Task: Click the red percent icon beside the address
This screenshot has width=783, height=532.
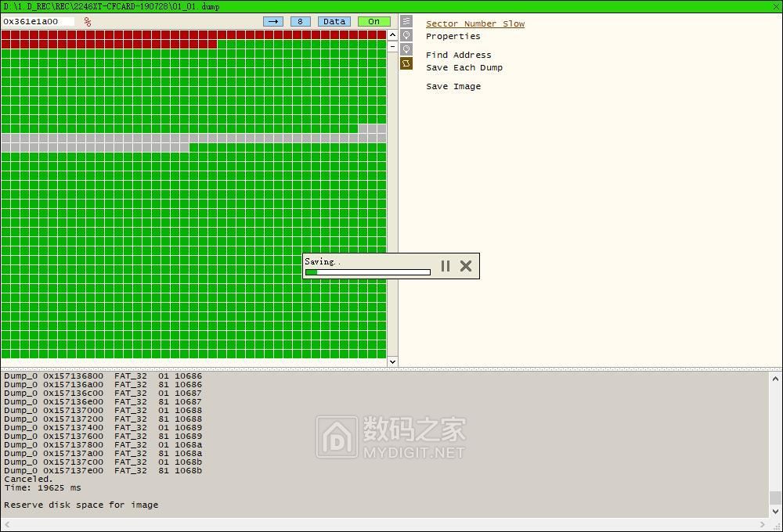Action: (x=88, y=21)
